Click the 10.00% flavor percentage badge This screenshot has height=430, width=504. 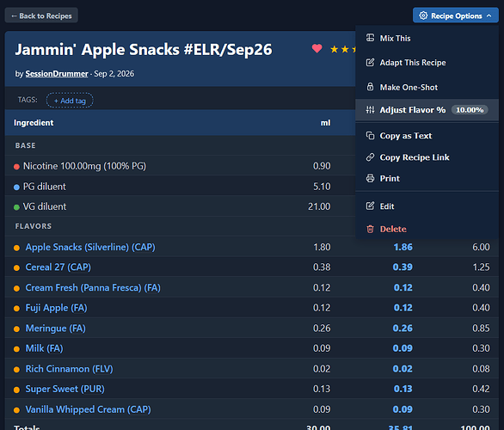tap(470, 110)
